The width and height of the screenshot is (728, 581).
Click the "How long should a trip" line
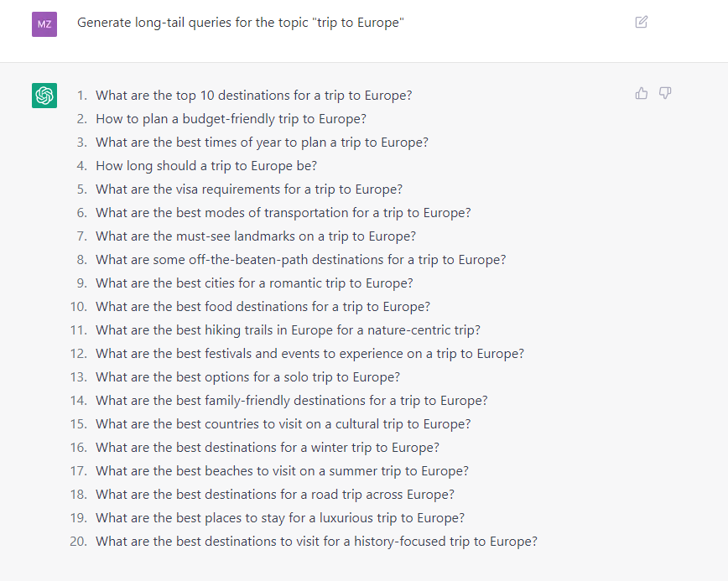point(206,166)
